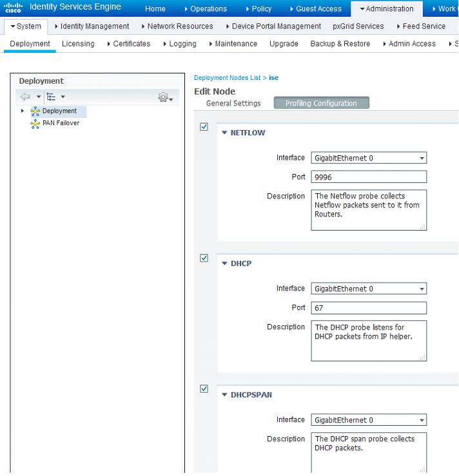The image size is (459, 476).
Task: Click the tree view icon in Deployment toolbar
Action: coord(51,97)
